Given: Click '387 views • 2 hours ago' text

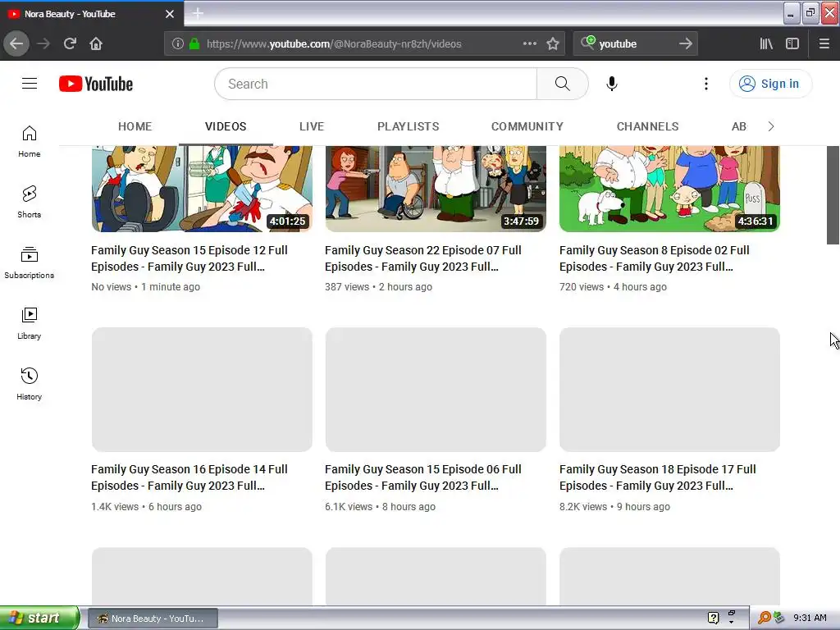Looking at the screenshot, I should (x=378, y=286).
